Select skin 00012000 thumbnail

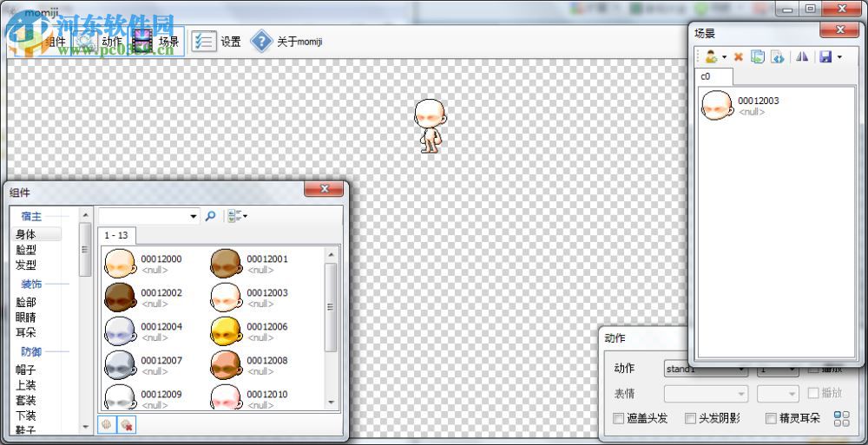120,264
